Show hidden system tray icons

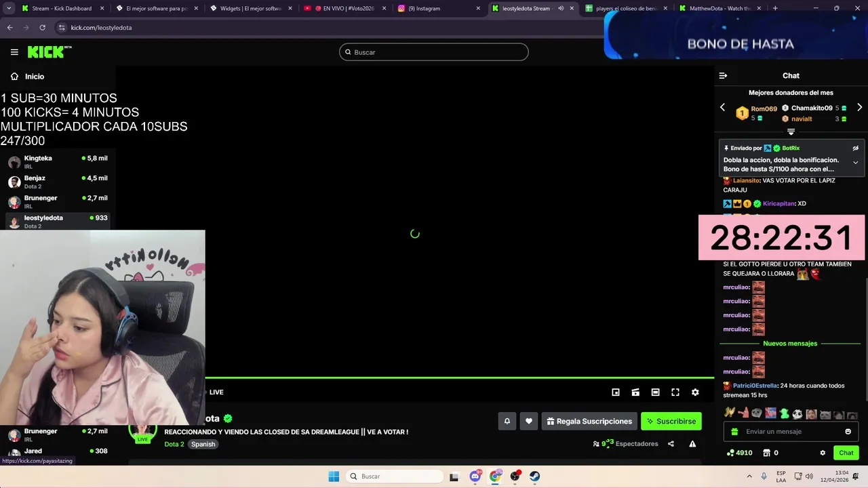pyautogui.click(x=749, y=476)
